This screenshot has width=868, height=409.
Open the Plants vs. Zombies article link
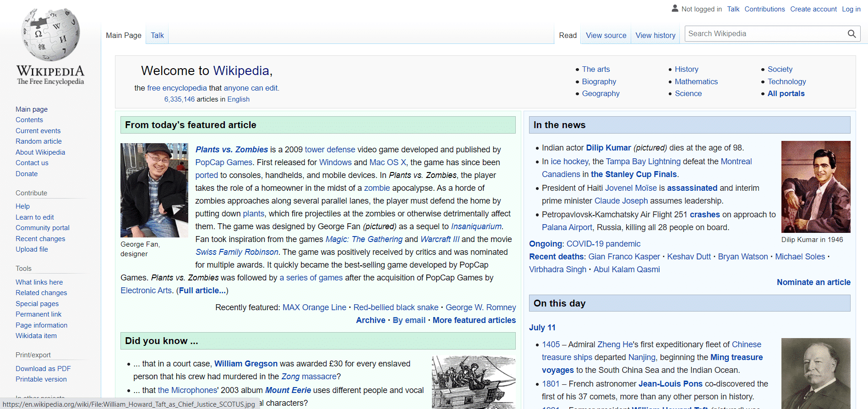click(232, 150)
